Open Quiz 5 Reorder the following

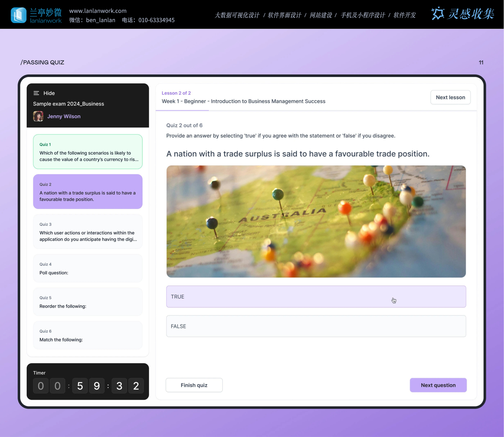[x=88, y=302]
